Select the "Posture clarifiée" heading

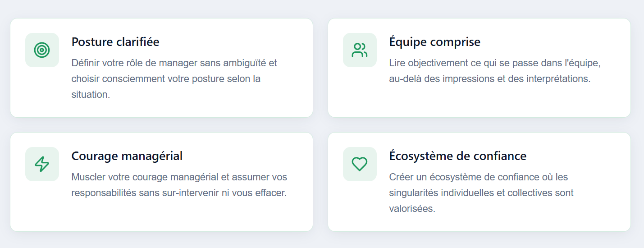point(115,42)
